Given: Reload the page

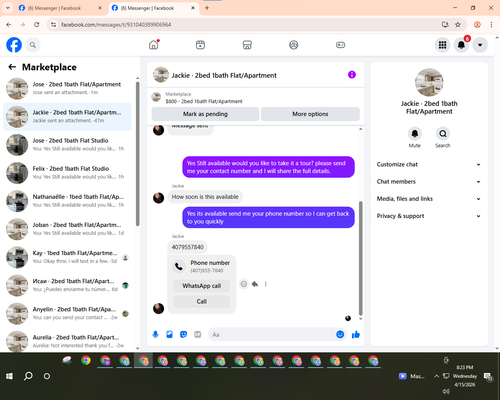Looking at the screenshot, I should click(x=37, y=25).
